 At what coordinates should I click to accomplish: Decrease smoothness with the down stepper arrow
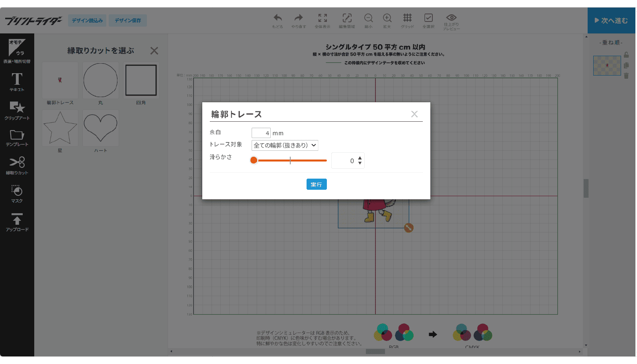pos(360,163)
